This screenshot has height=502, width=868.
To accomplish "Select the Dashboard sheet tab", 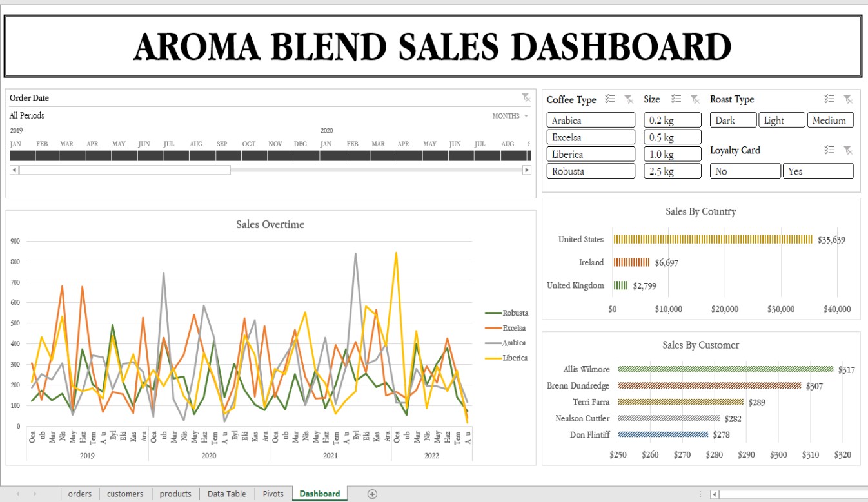I will pyautogui.click(x=320, y=494).
